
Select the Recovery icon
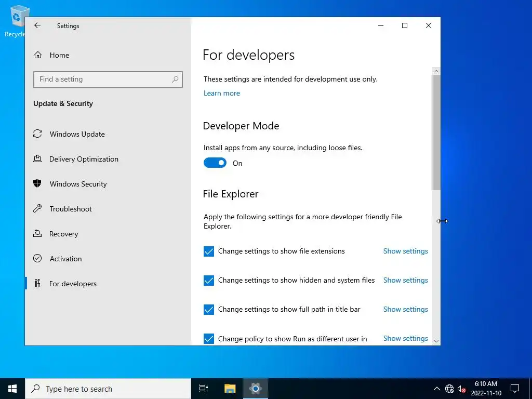(x=37, y=233)
